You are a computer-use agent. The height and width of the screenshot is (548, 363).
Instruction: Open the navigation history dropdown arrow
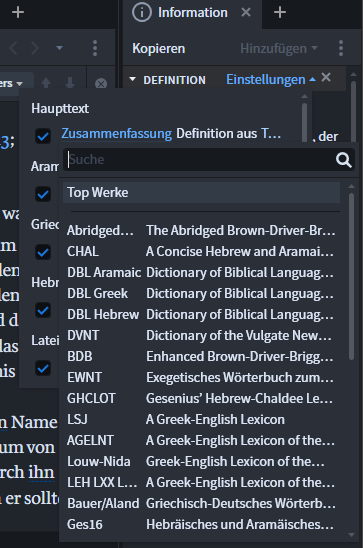[x=59, y=48]
